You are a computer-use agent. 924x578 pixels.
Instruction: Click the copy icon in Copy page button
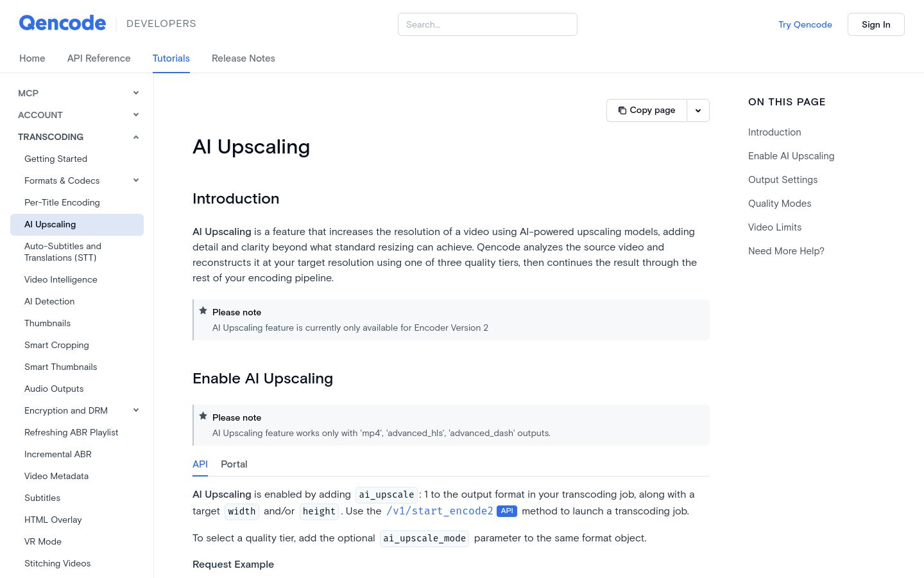click(622, 110)
